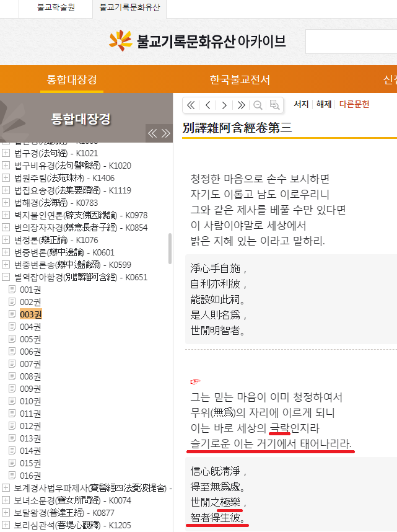Click the small red pointing hand marker
This screenshot has width=397, height=532.
[x=195, y=382]
